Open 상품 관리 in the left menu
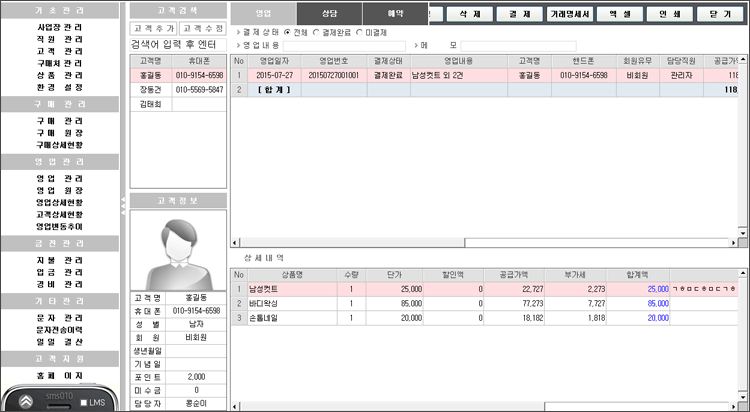This screenshot has height=412, width=750. pos(59,75)
